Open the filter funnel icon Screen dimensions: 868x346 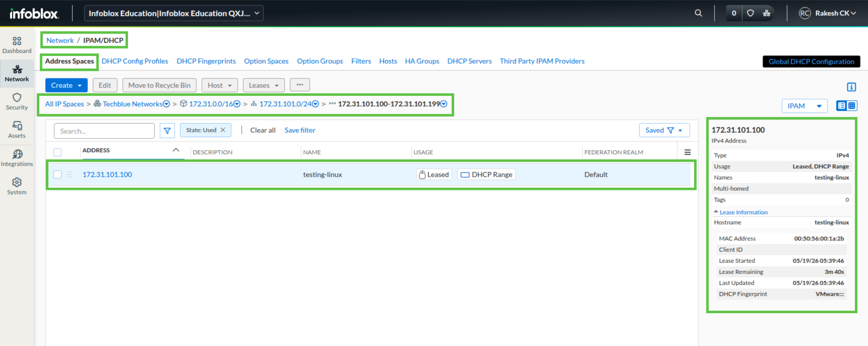click(x=167, y=131)
